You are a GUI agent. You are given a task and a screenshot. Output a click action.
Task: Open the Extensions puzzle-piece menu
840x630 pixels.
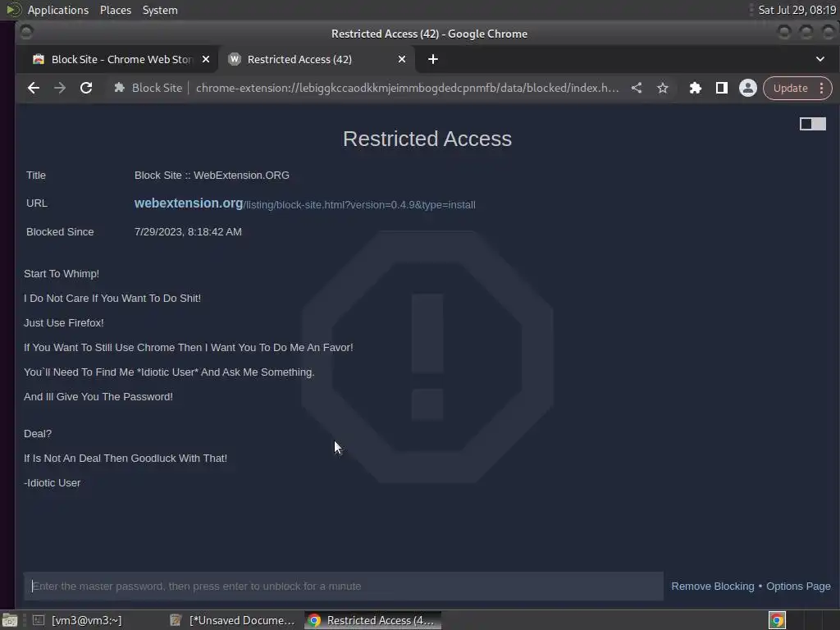point(696,88)
